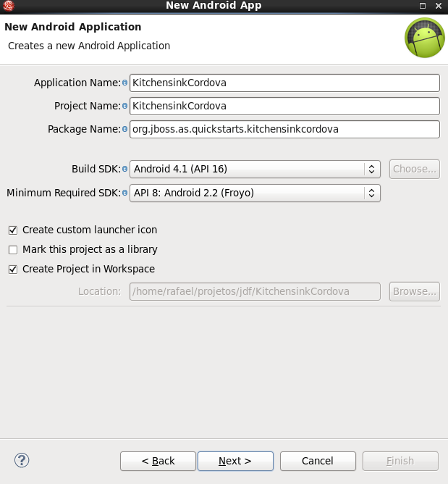Open the Build SDK dropdown
This screenshot has height=484, width=448.
(x=255, y=169)
